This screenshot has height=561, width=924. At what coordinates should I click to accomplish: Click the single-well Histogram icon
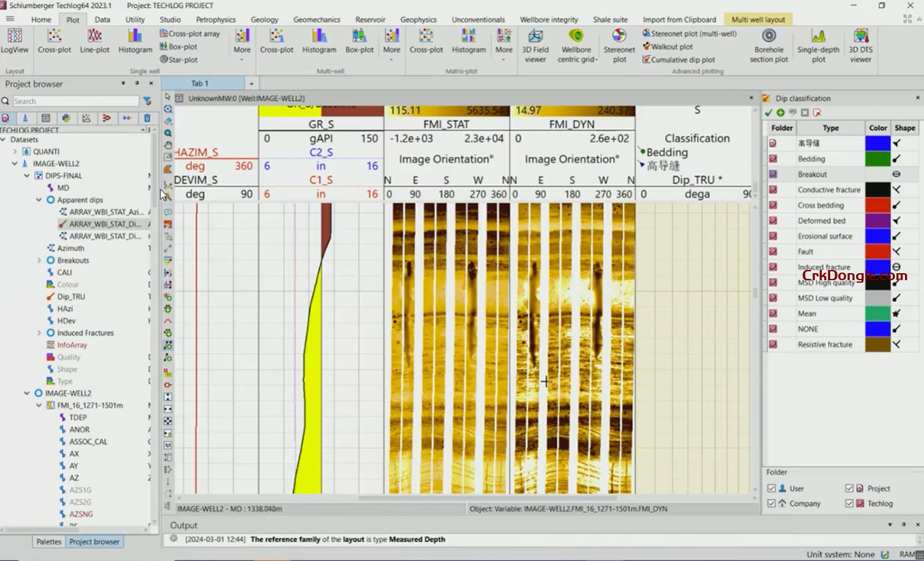coord(135,41)
